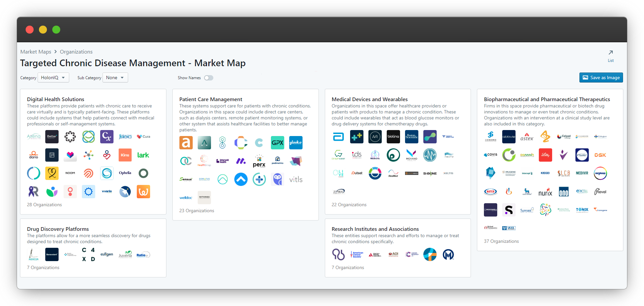644x306 pixels.
Task: Open the ADOCIA logo
Action: pos(34,254)
